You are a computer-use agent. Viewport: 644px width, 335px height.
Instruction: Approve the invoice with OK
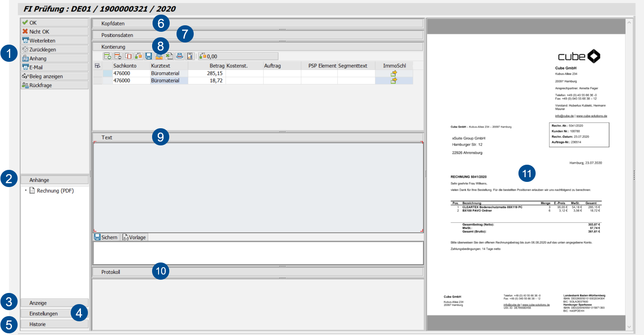coord(54,22)
